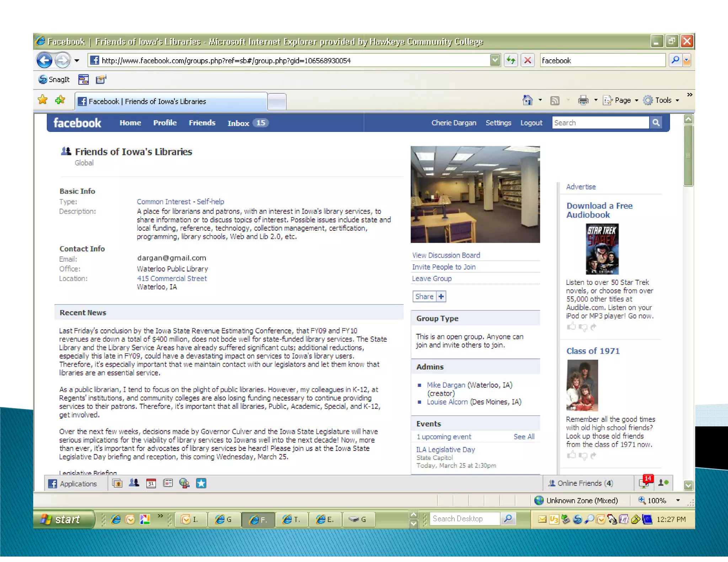
Task: Click the Facebook Search input field
Action: (600, 123)
